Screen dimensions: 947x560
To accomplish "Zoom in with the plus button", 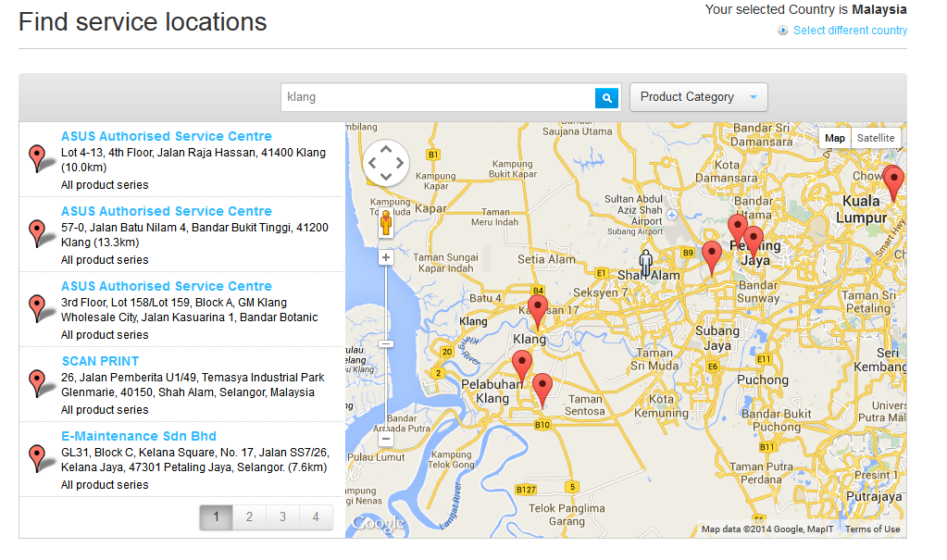I will (x=385, y=257).
